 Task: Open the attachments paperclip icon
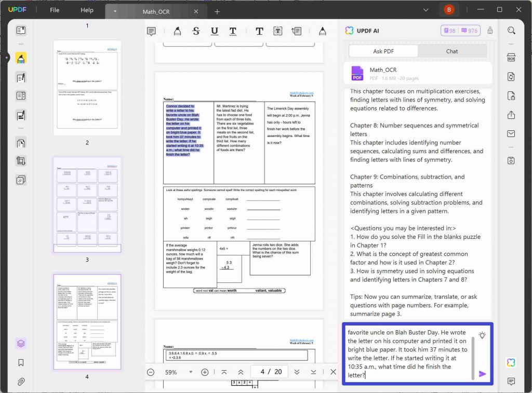(x=21, y=382)
